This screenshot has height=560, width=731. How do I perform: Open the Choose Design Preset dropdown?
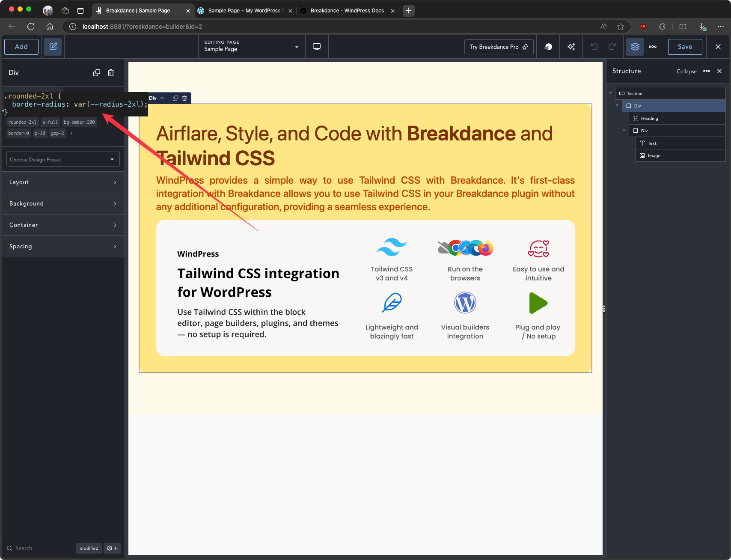[x=63, y=159]
